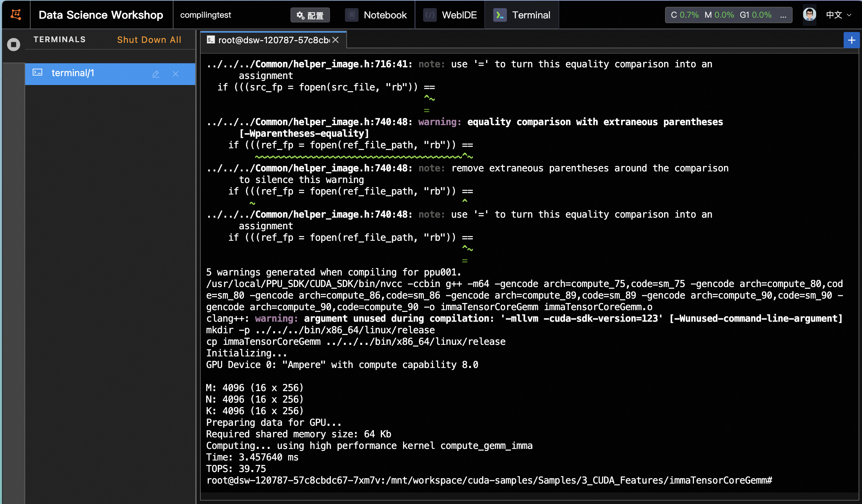Screen dimensions: 862x504
Task: Switch to the Notebook tab
Action: coord(385,15)
